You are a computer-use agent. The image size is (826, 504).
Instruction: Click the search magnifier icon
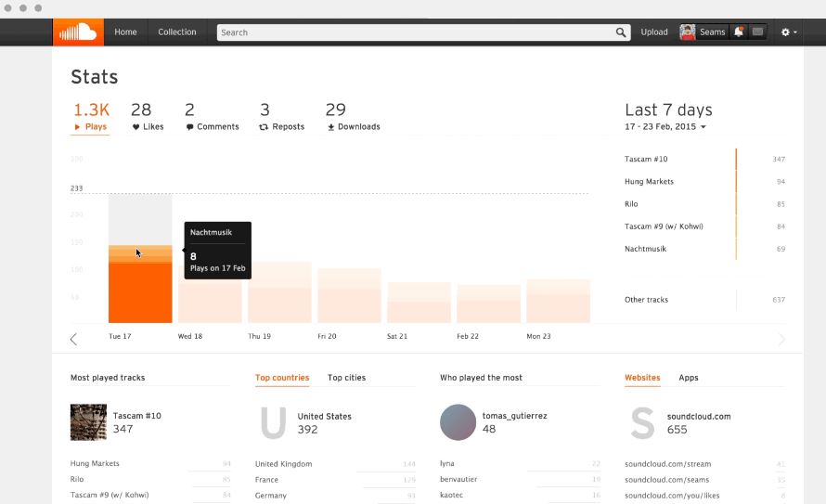(621, 32)
